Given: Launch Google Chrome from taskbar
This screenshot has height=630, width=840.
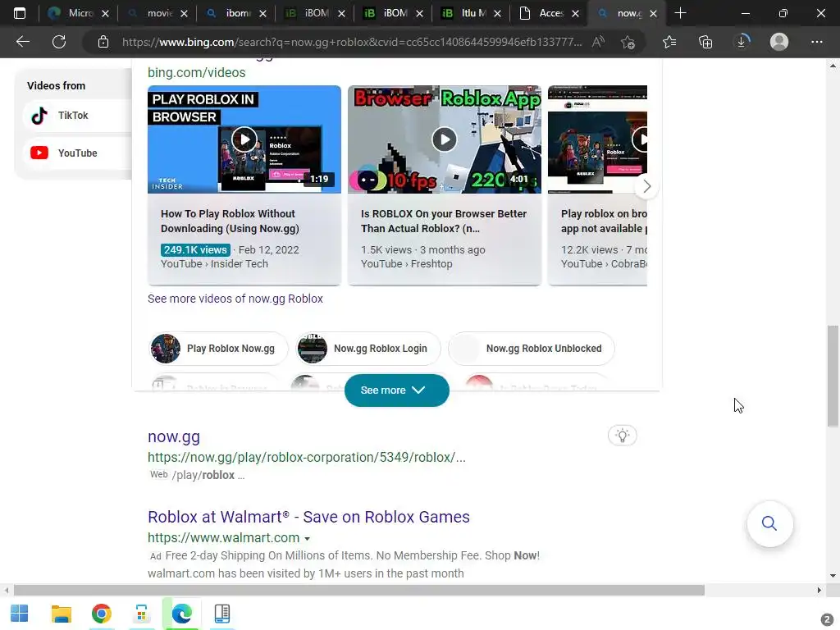Looking at the screenshot, I should (x=101, y=614).
